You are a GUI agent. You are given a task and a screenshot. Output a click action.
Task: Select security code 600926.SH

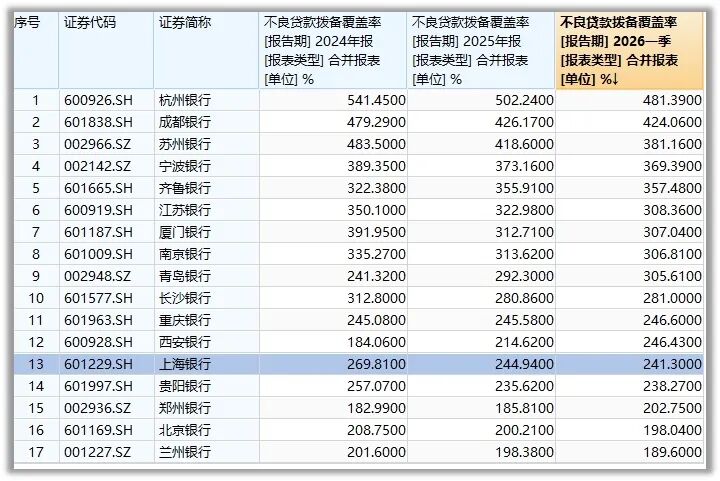[x=98, y=100]
